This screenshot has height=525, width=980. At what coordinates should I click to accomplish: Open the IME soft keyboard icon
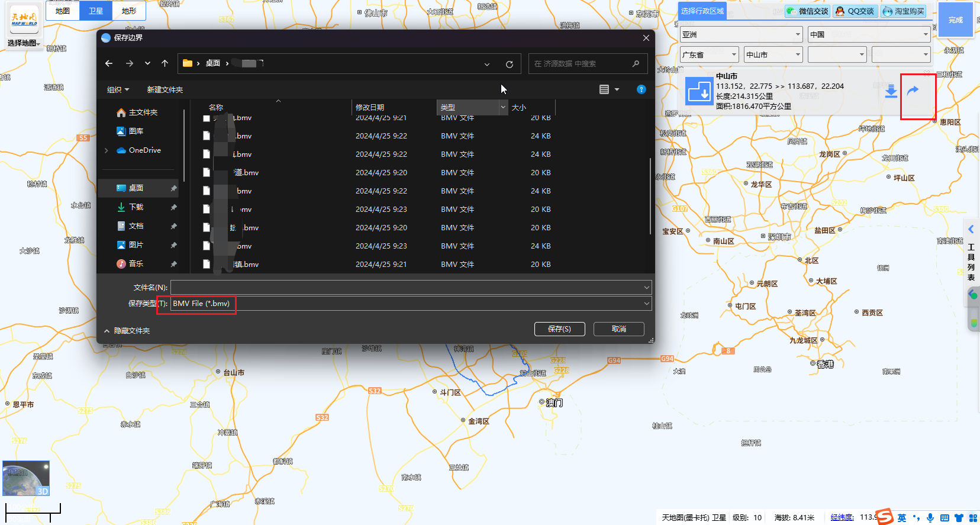[944, 518]
